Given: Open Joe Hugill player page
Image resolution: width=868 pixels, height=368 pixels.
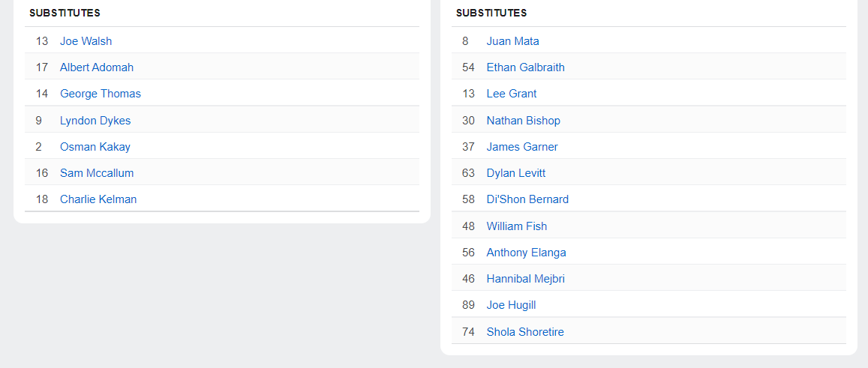Looking at the screenshot, I should (x=511, y=305).
